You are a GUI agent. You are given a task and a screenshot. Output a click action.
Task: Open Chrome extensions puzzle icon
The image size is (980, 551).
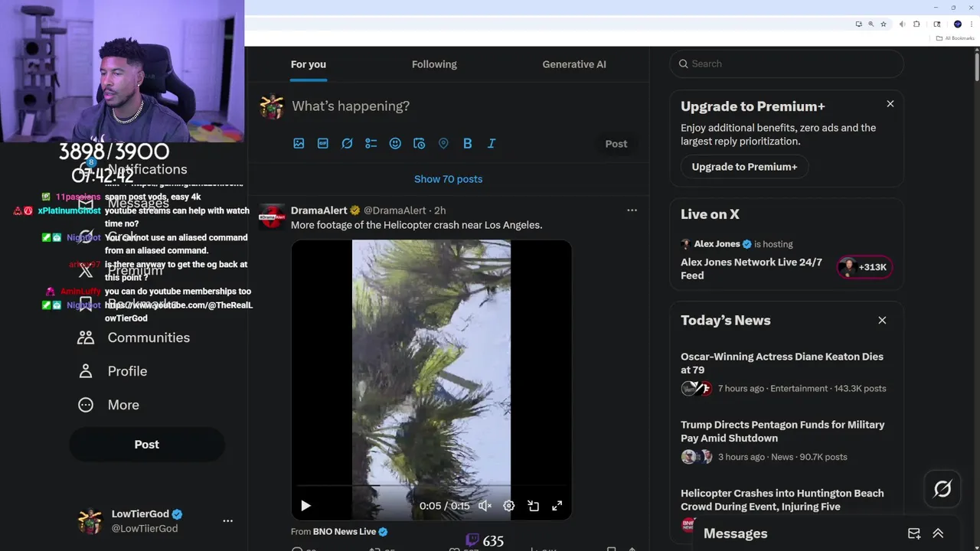coord(916,24)
